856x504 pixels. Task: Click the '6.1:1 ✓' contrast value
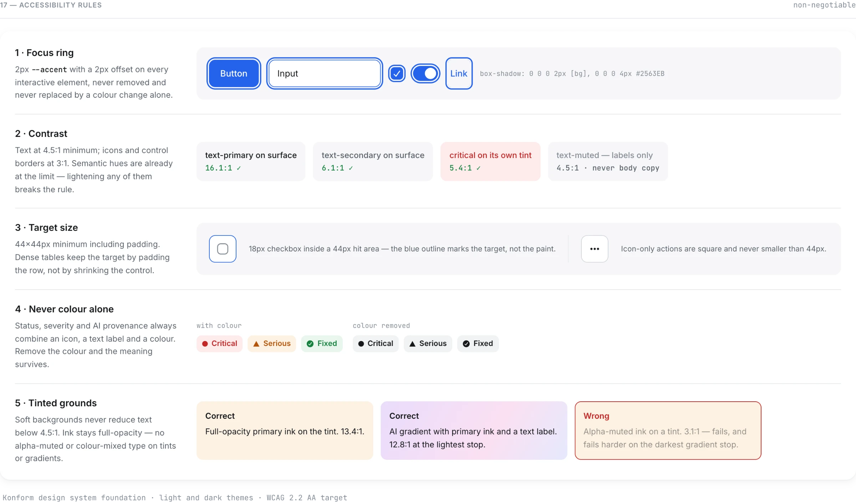[x=337, y=168]
